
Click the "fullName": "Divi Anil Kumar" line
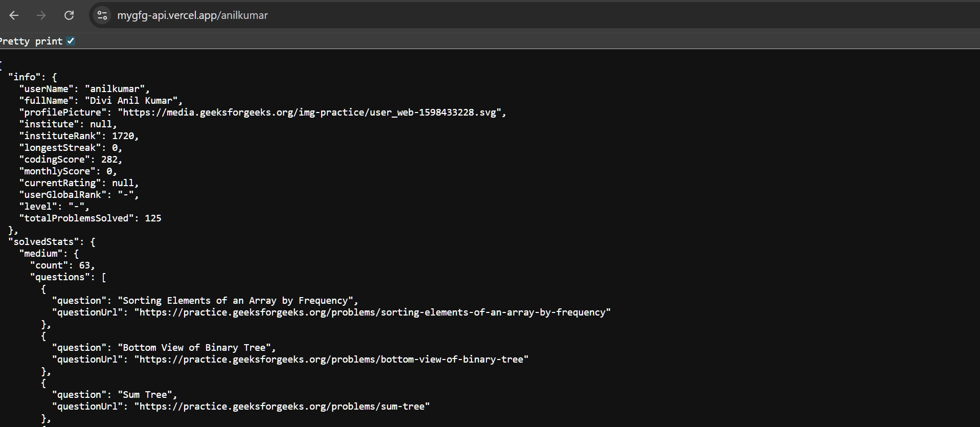(x=101, y=101)
